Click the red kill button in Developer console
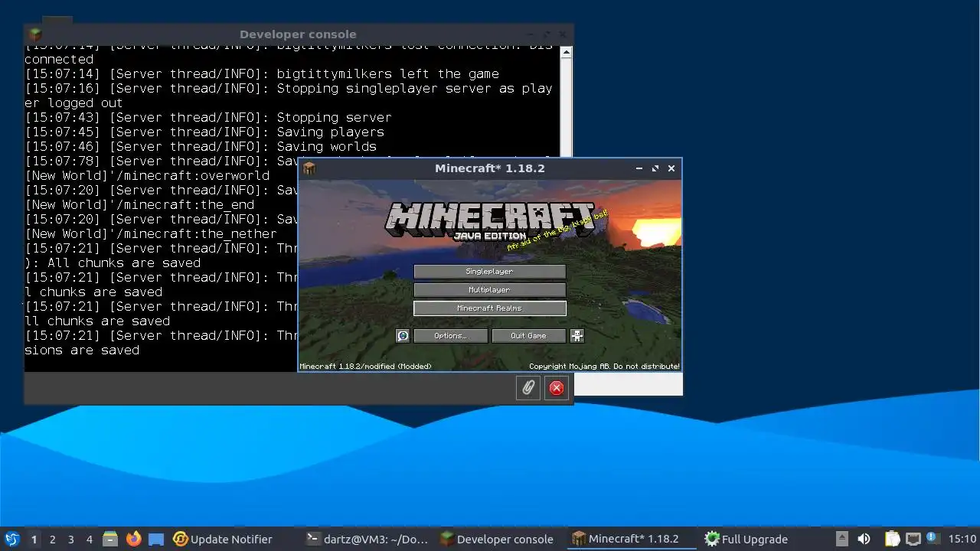 pos(557,388)
